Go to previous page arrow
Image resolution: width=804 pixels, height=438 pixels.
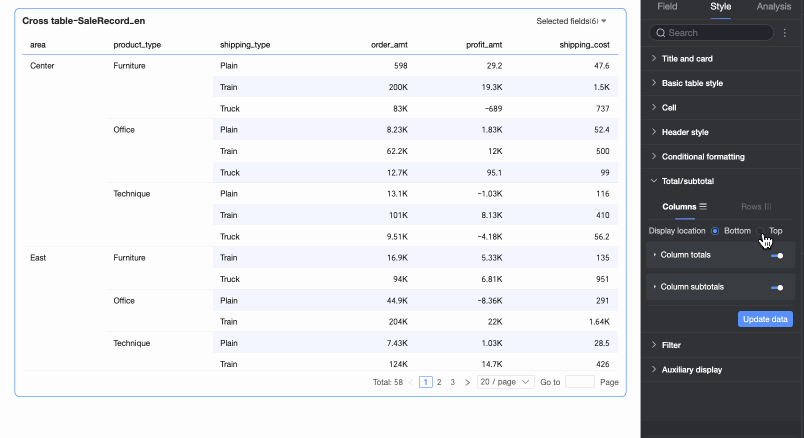(410, 382)
